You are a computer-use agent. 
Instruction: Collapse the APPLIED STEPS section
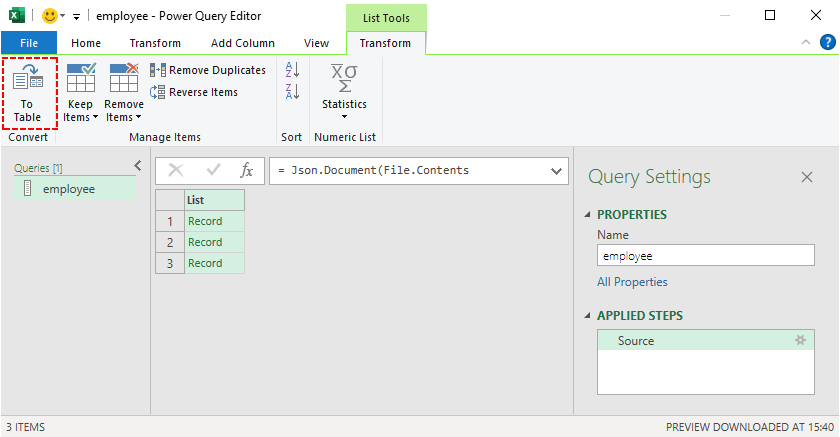tap(587, 315)
